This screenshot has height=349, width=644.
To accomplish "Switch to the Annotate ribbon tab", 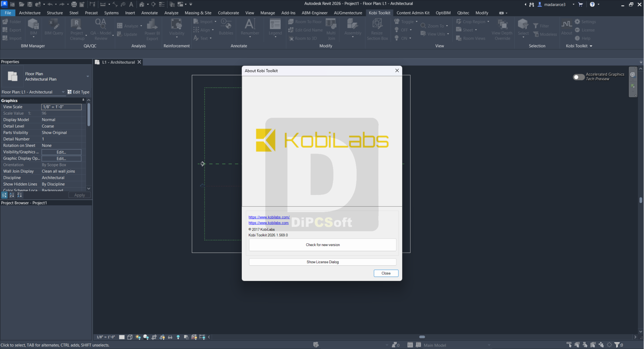I will pyautogui.click(x=150, y=13).
